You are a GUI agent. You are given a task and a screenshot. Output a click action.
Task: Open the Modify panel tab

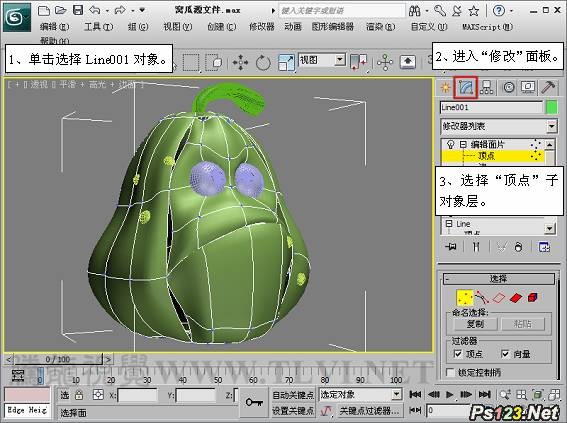pos(466,87)
